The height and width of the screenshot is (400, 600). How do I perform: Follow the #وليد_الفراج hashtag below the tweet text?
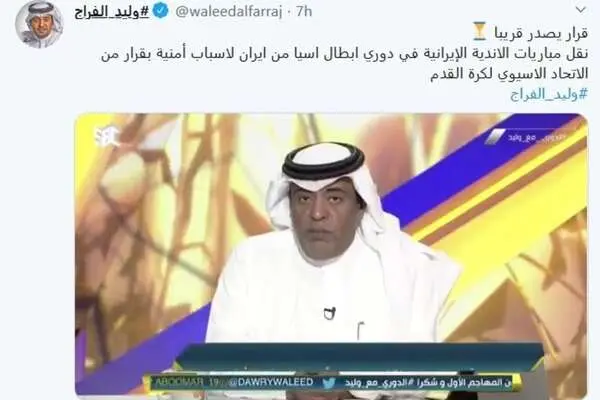pos(549,94)
